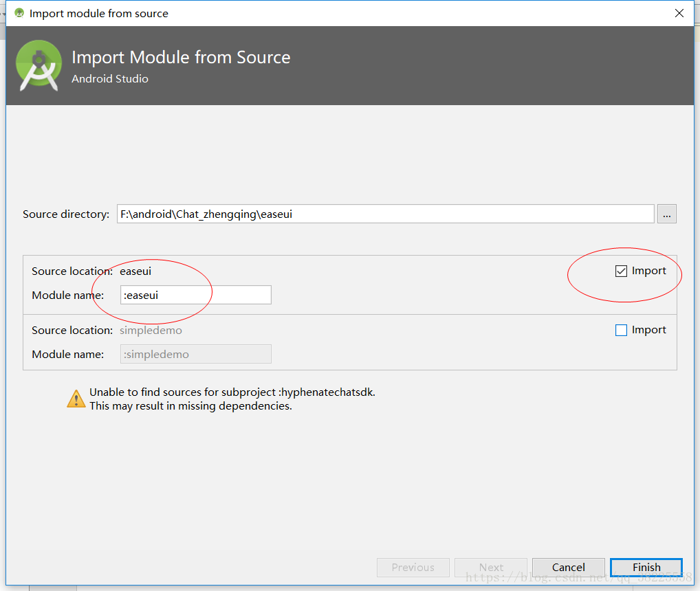This screenshot has height=591, width=700.
Task: Click the 'Source directory:' label
Action: 65,214
